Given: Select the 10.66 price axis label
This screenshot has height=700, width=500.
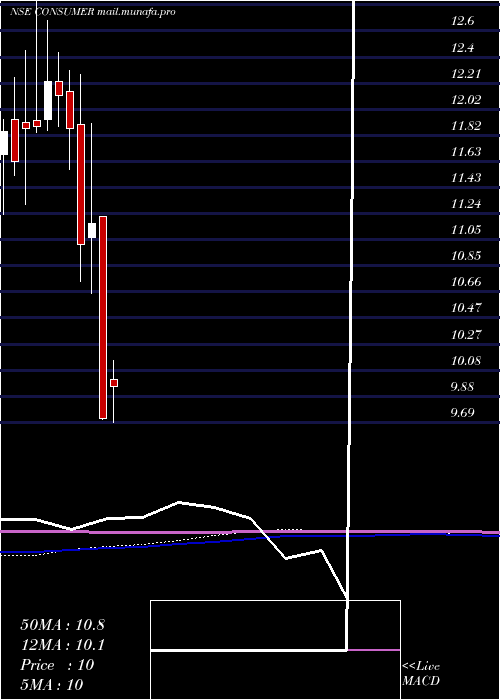Looking at the screenshot, I should [466, 282].
